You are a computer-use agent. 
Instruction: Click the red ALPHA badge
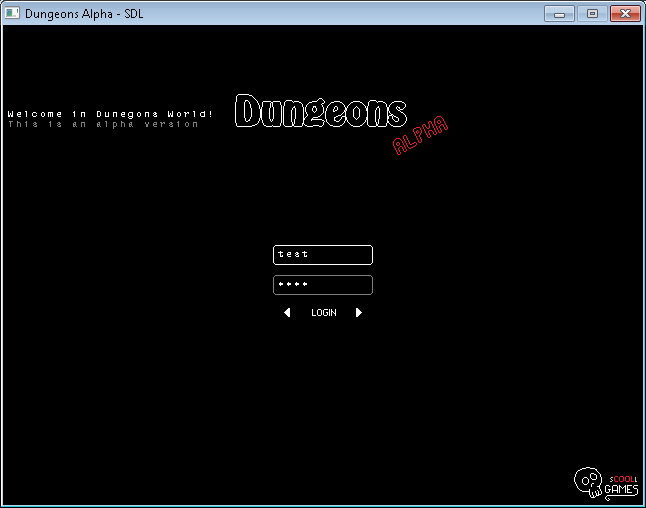click(420, 135)
